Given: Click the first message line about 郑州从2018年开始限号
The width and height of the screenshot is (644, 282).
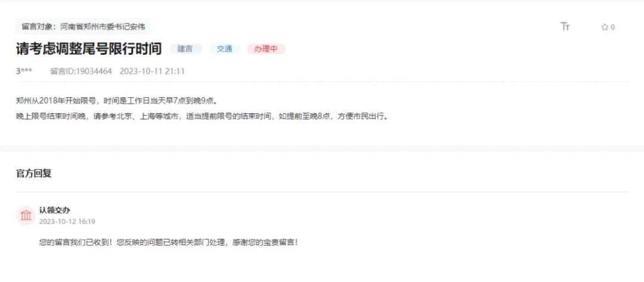Looking at the screenshot, I should (117, 101).
